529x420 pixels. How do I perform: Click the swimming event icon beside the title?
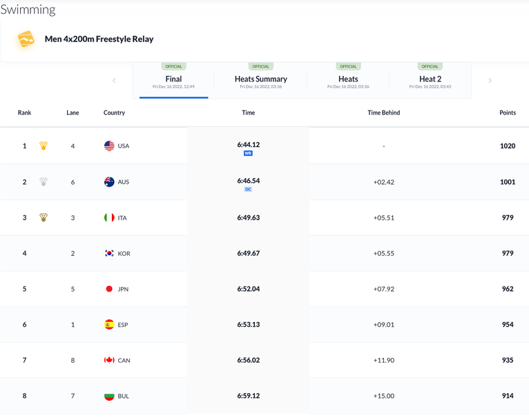pyautogui.click(x=26, y=39)
